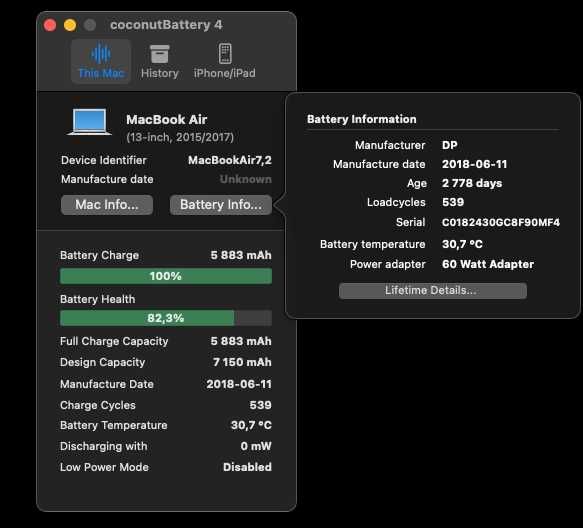This screenshot has width=583, height=528.
Task: Click the Loadcycles 539 value in popover
Action: 453,202
